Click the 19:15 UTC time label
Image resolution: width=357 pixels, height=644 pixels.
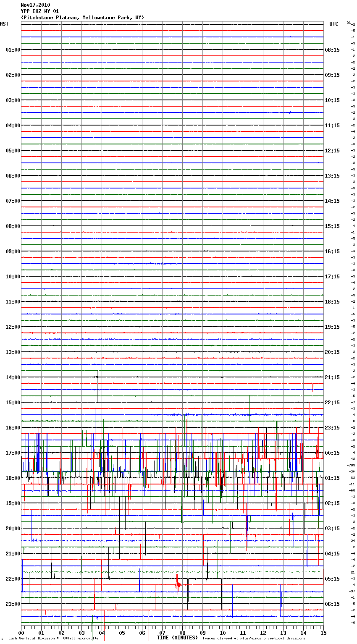(332, 327)
